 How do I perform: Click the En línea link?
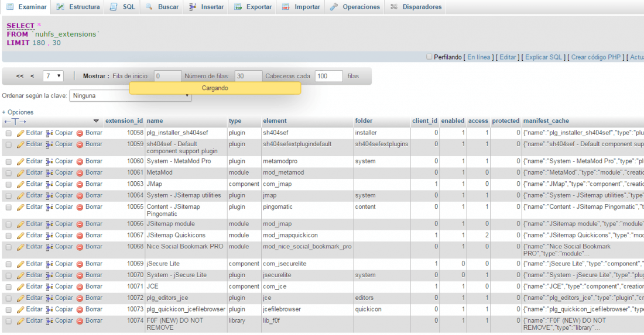(478, 57)
